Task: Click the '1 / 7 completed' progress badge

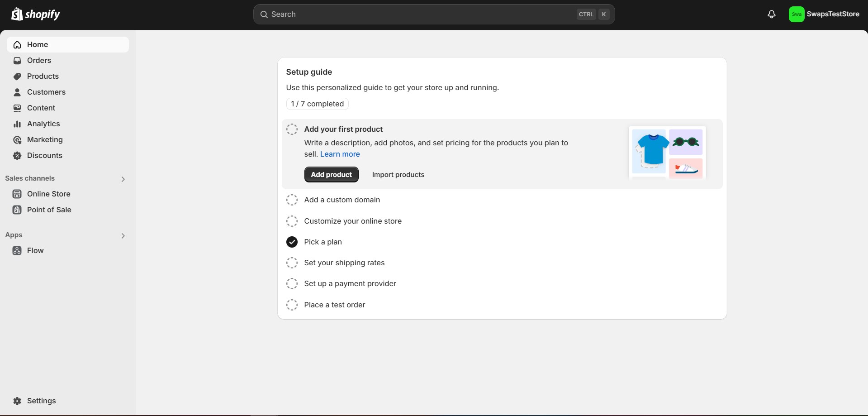Action: click(318, 104)
